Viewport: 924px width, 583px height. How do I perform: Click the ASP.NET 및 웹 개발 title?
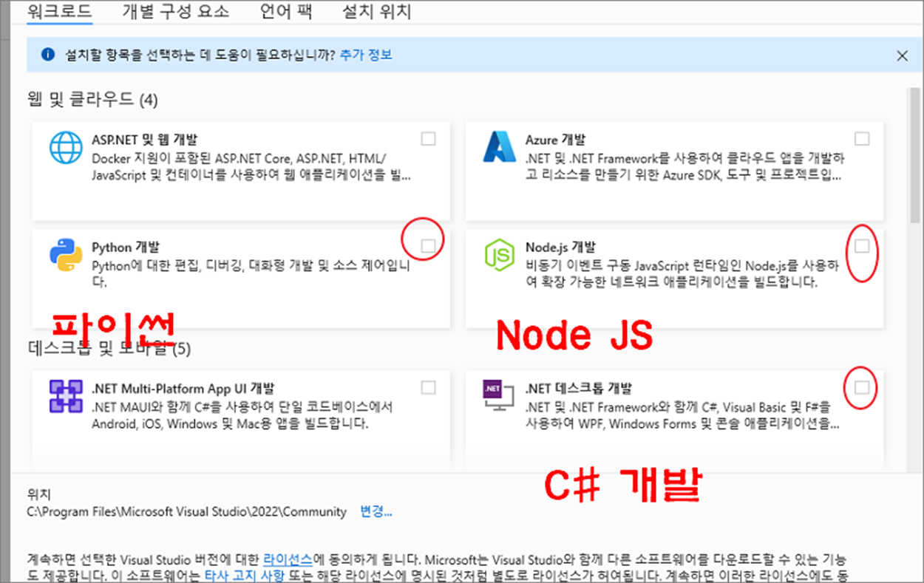click(x=145, y=140)
